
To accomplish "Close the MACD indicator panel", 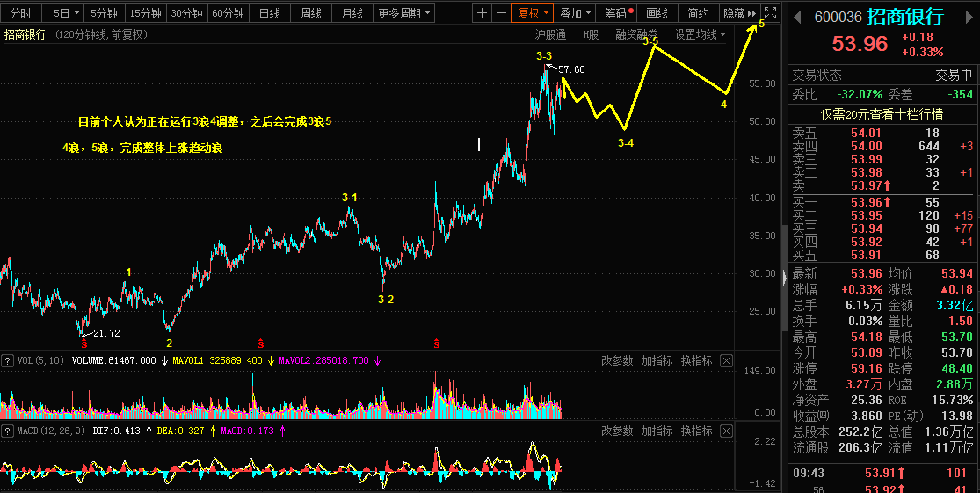I will pyautogui.click(x=726, y=431).
